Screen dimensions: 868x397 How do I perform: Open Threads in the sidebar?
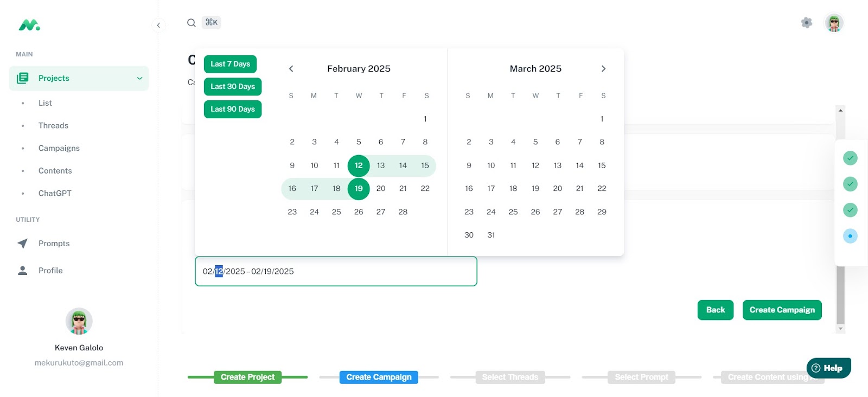tap(53, 125)
